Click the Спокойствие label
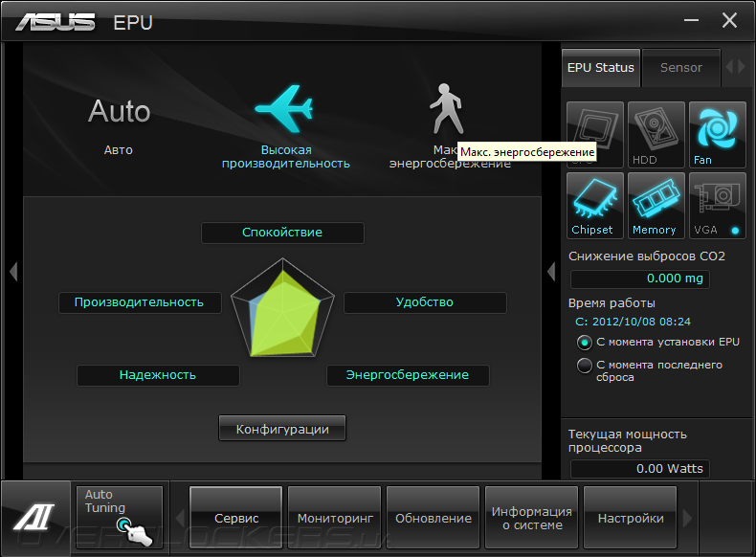Viewport: 756px width, 557px height. click(x=282, y=233)
